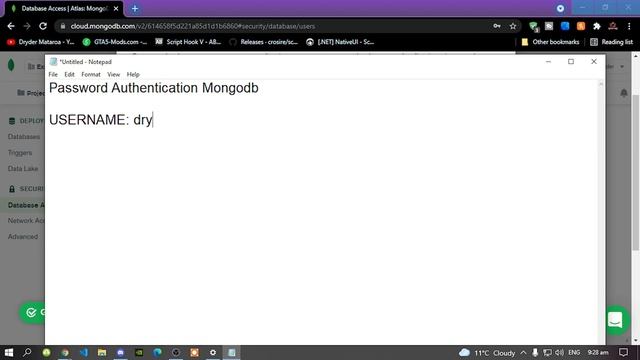Open the 9:28 am clock

(x=598, y=353)
